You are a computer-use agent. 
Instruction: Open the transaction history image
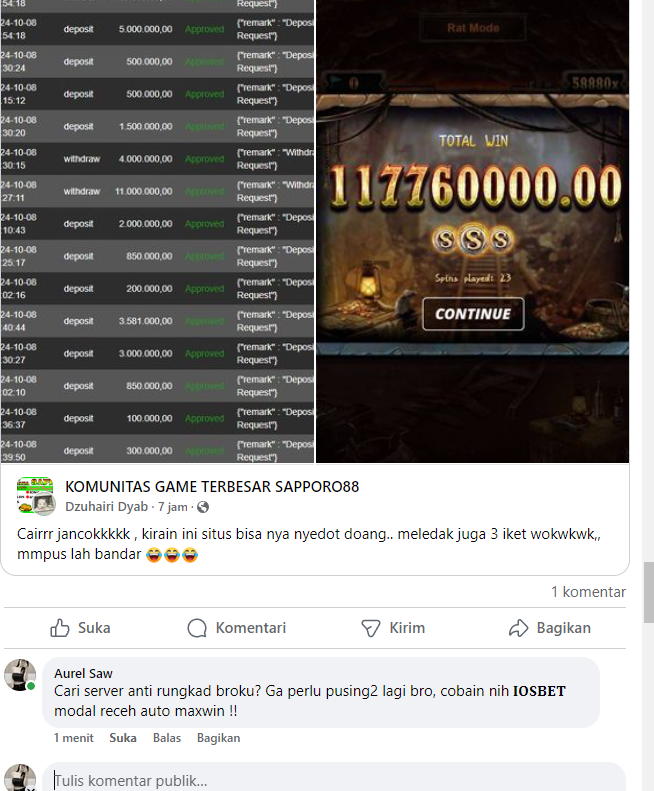(157, 231)
